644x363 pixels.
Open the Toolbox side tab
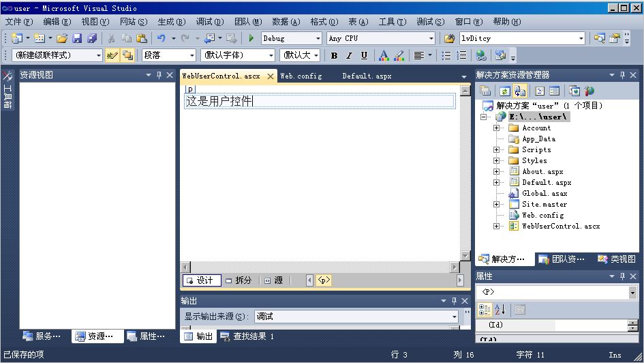(x=7, y=89)
